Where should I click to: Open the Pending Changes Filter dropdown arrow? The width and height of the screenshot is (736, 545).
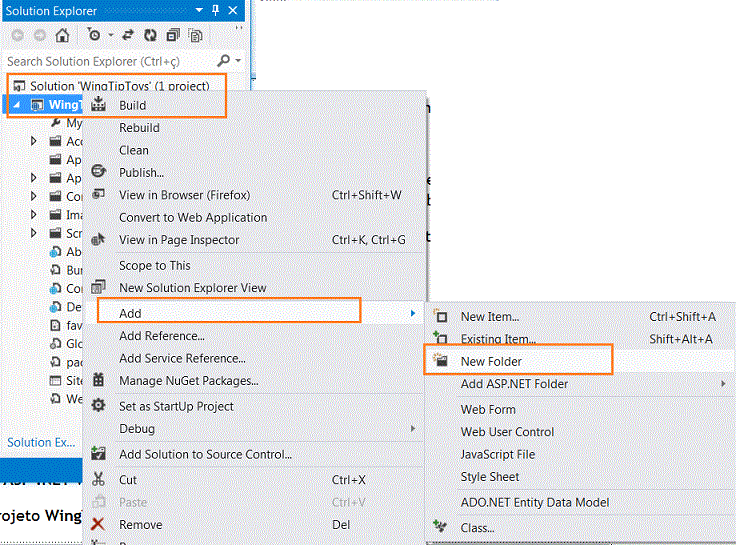click(x=111, y=35)
